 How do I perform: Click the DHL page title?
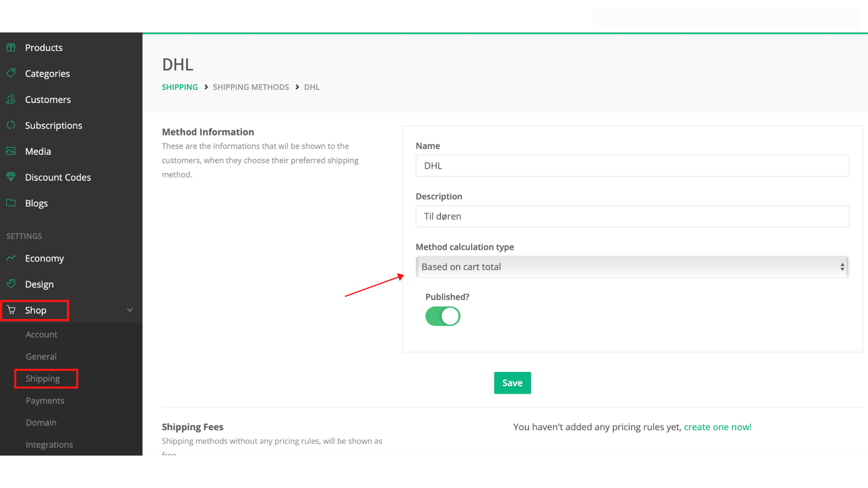[178, 65]
